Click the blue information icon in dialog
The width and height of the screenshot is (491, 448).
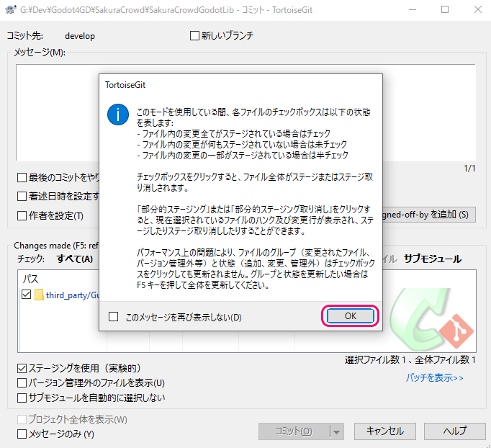[117, 115]
